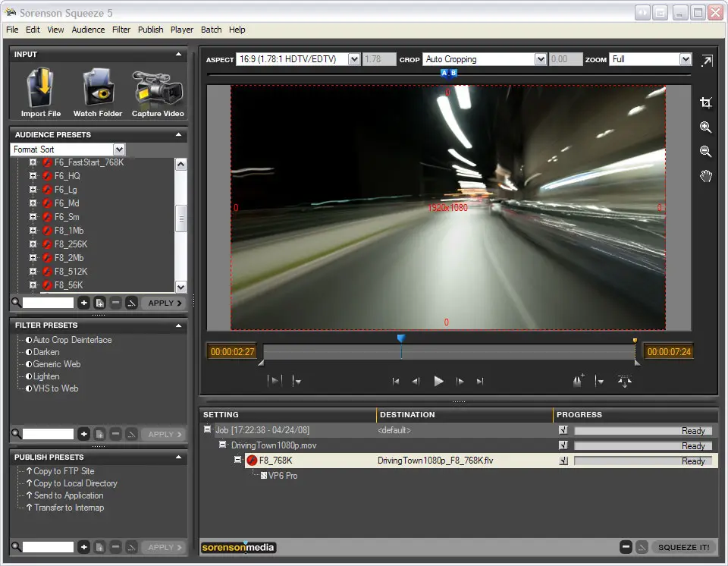Viewport: 728px width, 566px height.
Task: Expand the F8_512K preset node
Action: (x=33, y=272)
